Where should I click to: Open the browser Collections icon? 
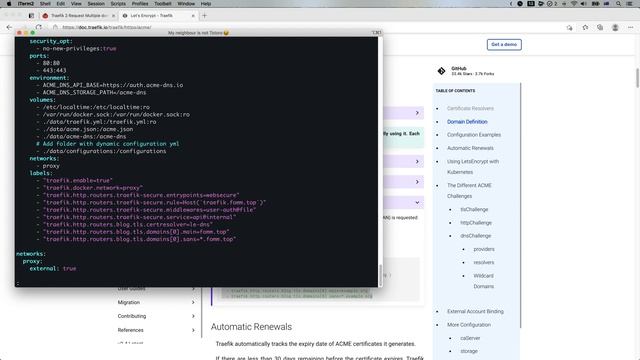[600, 27]
